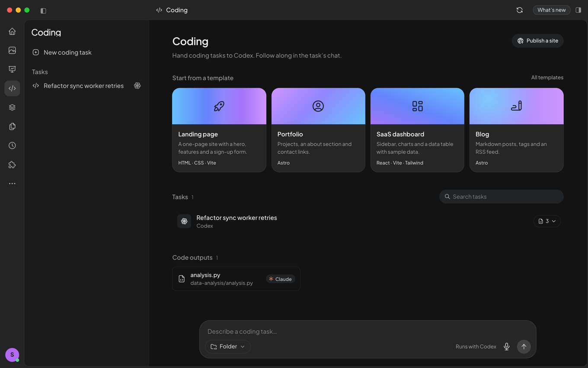Click the refresh icon in the title bar
This screenshot has height=368, width=588.
click(520, 10)
